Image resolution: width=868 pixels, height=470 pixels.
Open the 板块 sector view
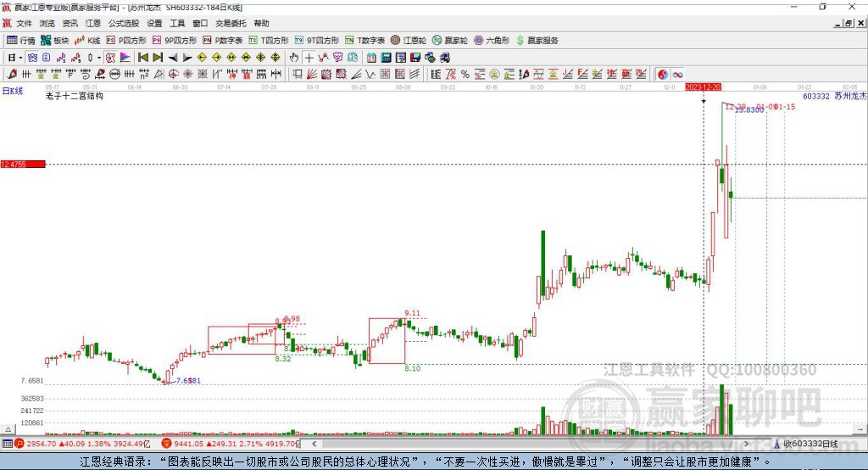[x=55, y=41]
